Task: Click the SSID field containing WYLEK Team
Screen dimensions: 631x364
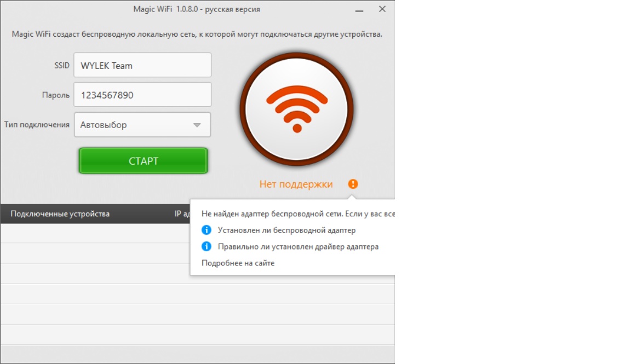Action: [x=142, y=65]
